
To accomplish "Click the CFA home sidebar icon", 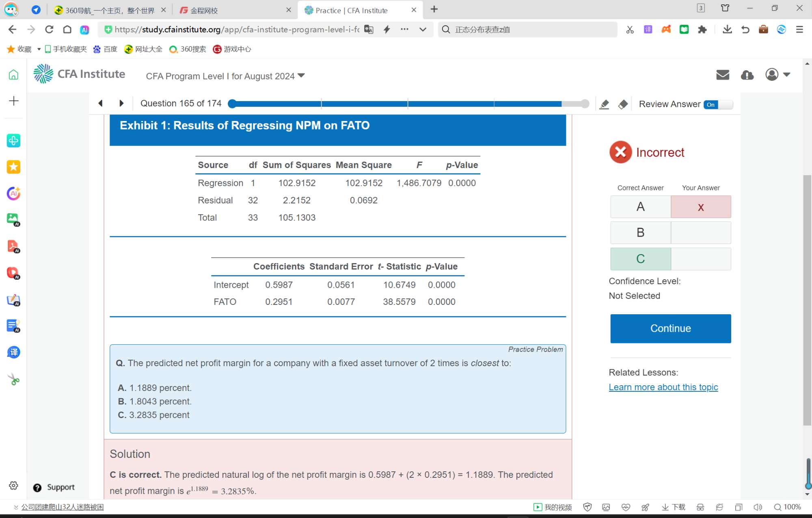I will coord(13,75).
